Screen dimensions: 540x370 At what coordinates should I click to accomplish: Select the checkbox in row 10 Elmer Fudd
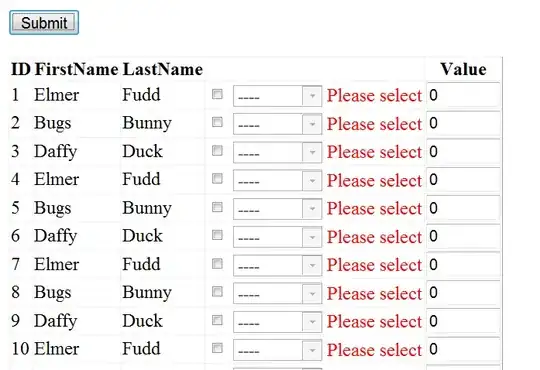point(217,348)
